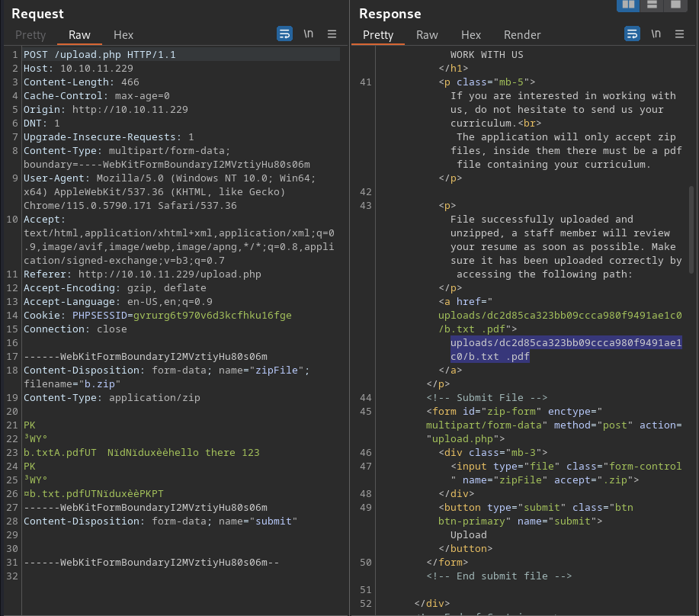This screenshot has width=699, height=616.
Task: Click 'Content-Type: multipart/form-data;' header line
Action: tap(127, 151)
